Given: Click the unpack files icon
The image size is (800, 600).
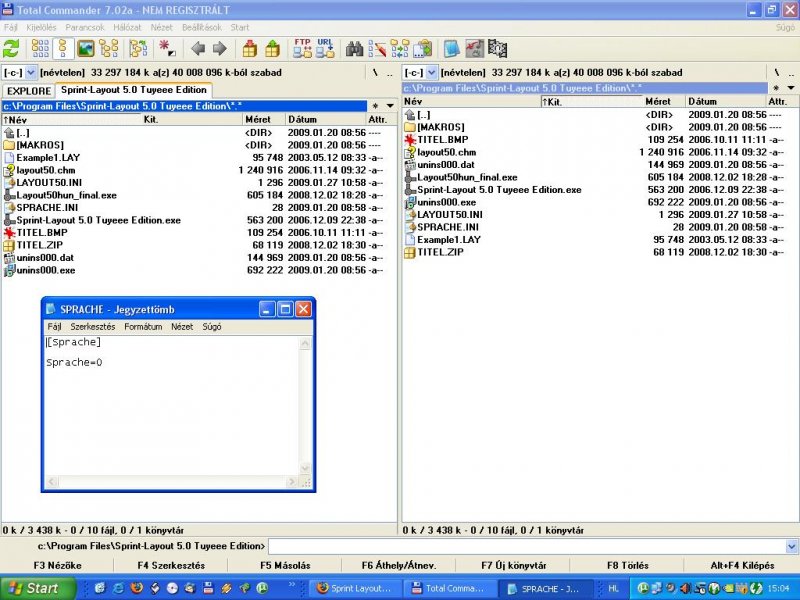Looking at the screenshot, I should tap(272, 49).
